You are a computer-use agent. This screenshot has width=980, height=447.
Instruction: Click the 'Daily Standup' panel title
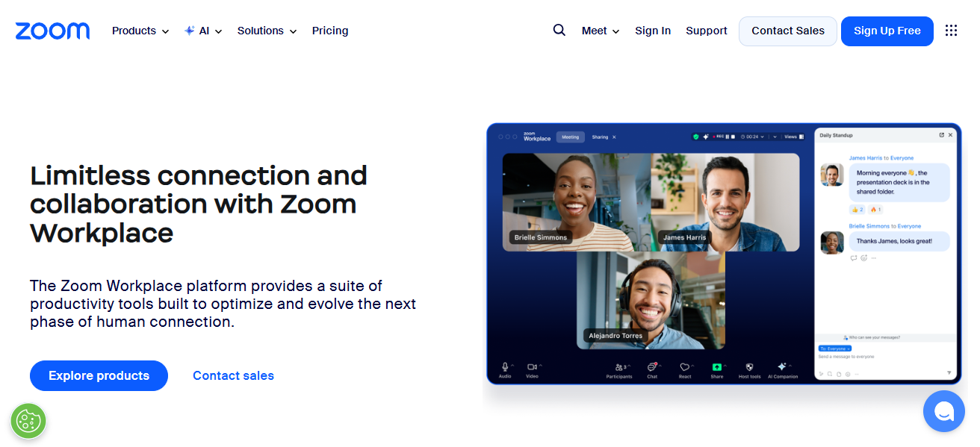[x=836, y=135]
